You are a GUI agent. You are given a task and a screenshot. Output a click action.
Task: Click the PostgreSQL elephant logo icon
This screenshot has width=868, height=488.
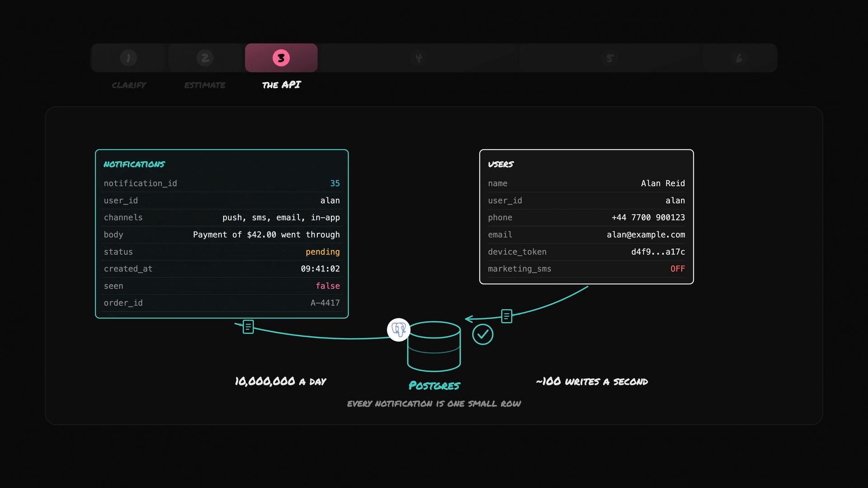[x=399, y=330]
